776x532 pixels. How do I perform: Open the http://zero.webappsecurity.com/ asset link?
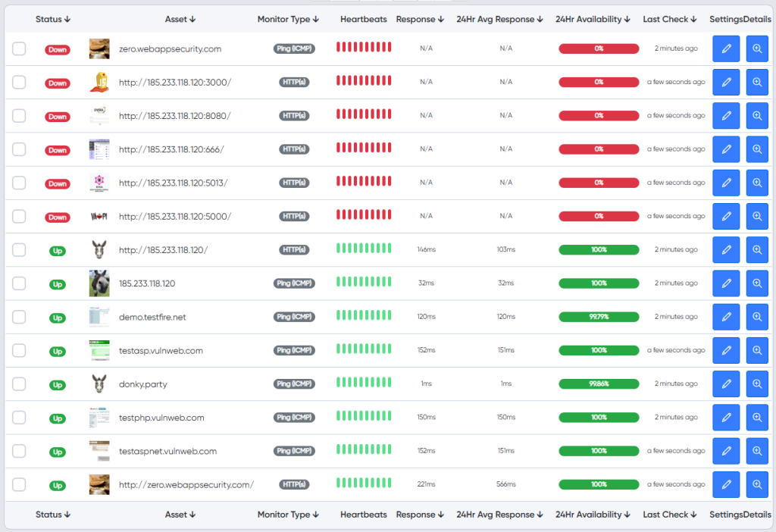pos(186,485)
